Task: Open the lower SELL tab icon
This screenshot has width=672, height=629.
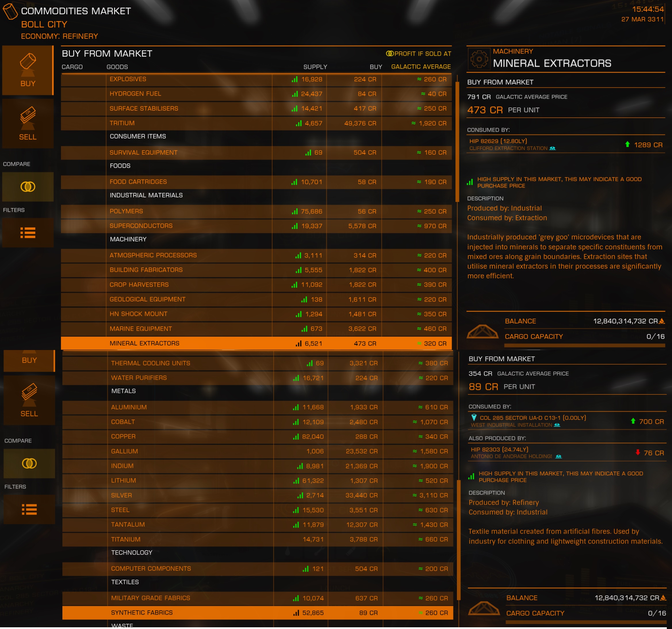Action: point(29,400)
